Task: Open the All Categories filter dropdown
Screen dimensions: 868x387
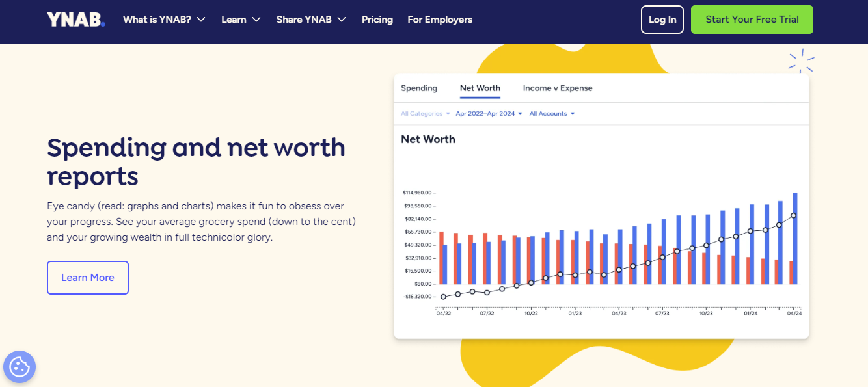Action: click(x=426, y=114)
